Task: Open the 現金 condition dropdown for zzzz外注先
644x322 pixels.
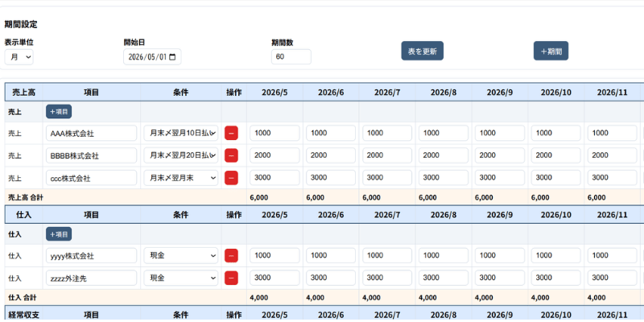Action: pyautogui.click(x=180, y=278)
